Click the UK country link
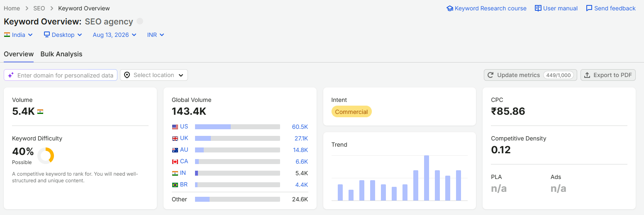 tap(184, 138)
